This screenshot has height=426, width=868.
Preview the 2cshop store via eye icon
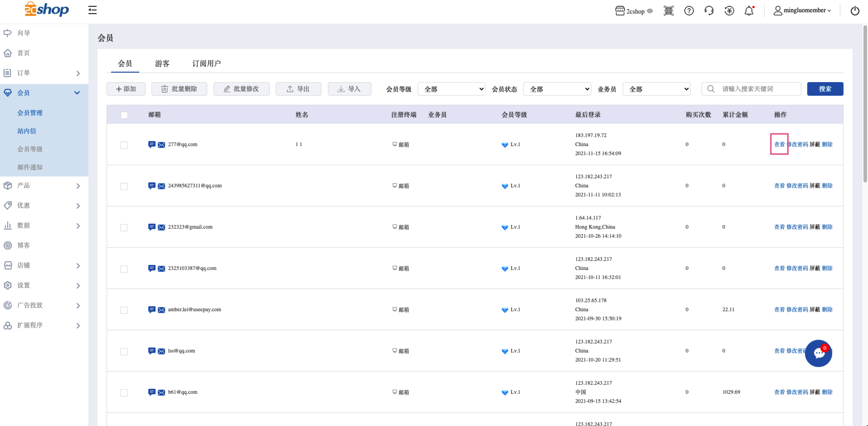pos(650,11)
